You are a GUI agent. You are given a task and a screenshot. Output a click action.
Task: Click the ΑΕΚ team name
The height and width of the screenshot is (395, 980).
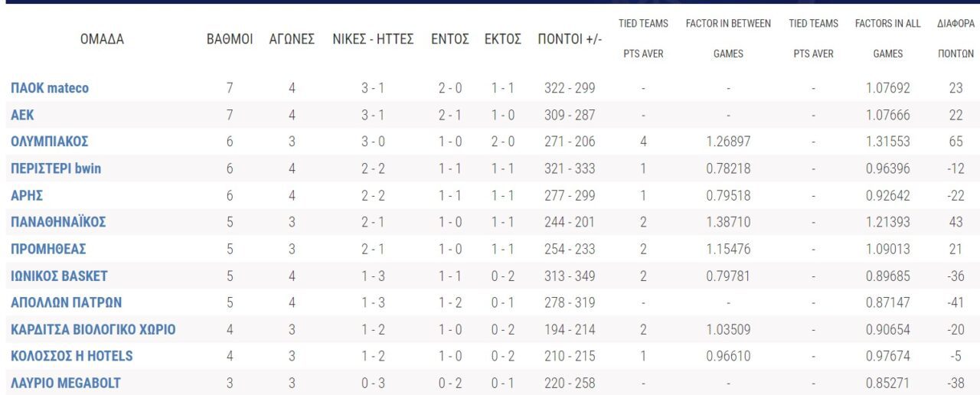tap(22, 115)
